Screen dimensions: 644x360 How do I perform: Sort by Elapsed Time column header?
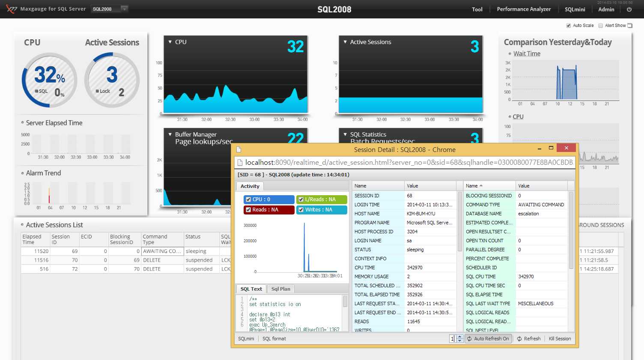click(x=35, y=239)
